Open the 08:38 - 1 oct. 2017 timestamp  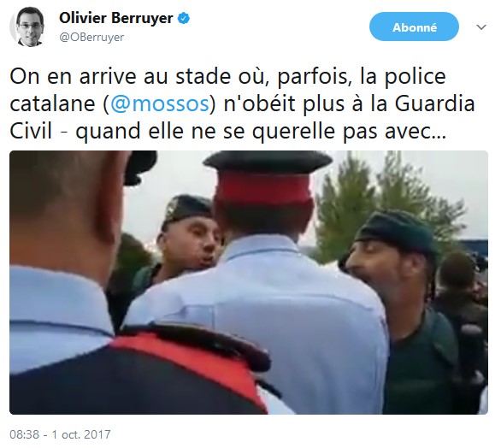point(60,434)
